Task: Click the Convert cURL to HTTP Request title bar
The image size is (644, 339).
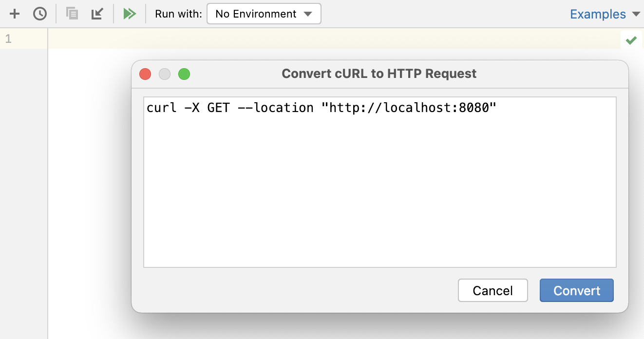Action: tap(379, 74)
